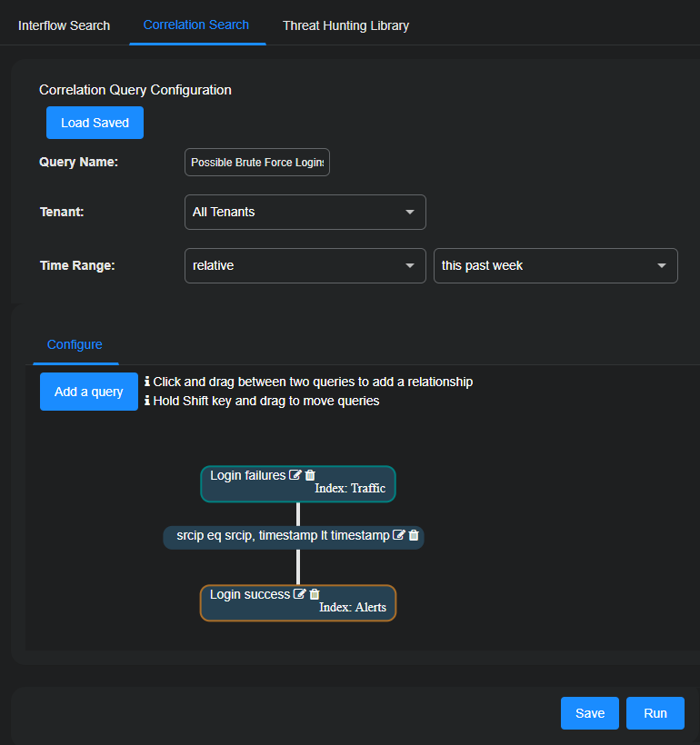Select the Correlation Search tab
This screenshot has height=745, width=700.
(196, 25)
